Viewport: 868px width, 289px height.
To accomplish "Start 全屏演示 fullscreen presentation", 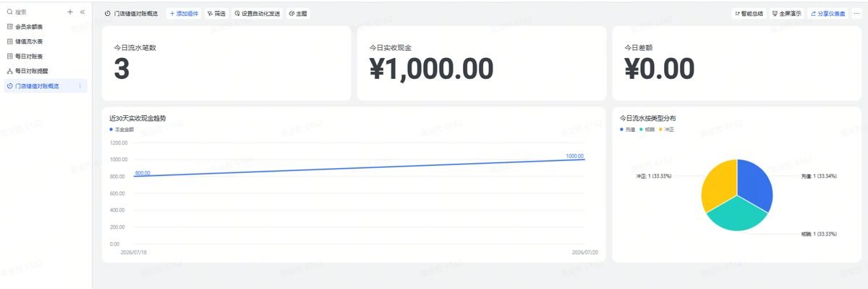I will [787, 14].
